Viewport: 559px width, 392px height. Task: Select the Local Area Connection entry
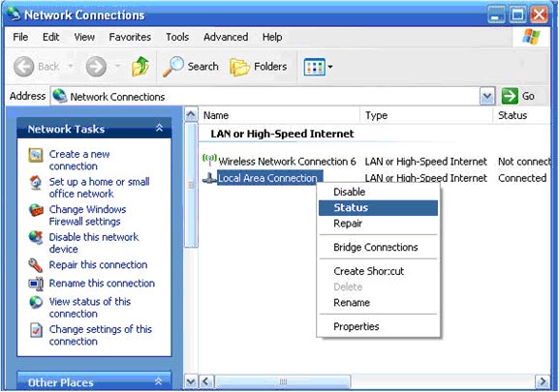(270, 178)
